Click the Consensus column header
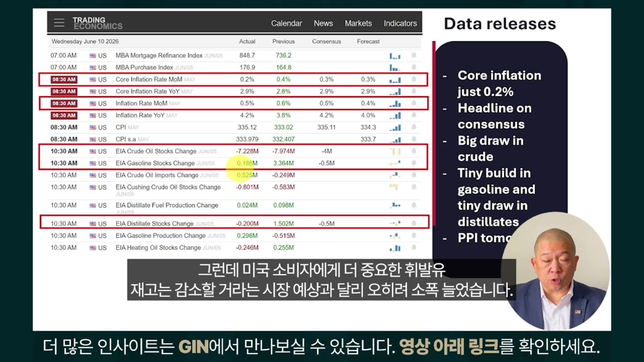The height and width of the screenshot is (362, 644). point(326,42)
